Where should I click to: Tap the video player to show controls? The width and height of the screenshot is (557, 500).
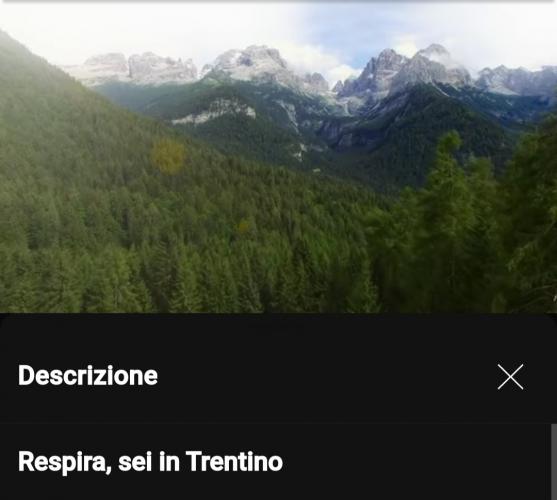[x=278, y=156]
